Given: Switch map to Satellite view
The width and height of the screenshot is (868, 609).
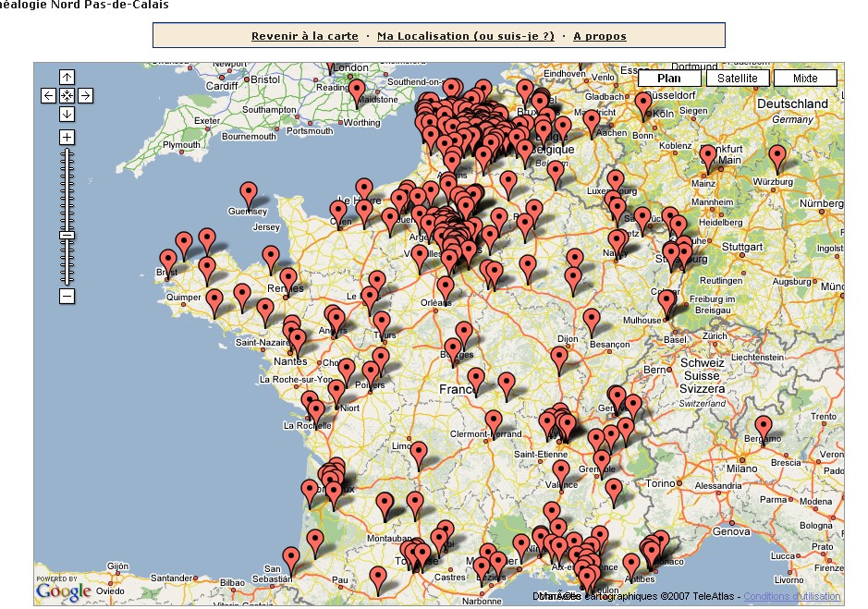Looking at the screenshot, I should (x=737, y=79).
